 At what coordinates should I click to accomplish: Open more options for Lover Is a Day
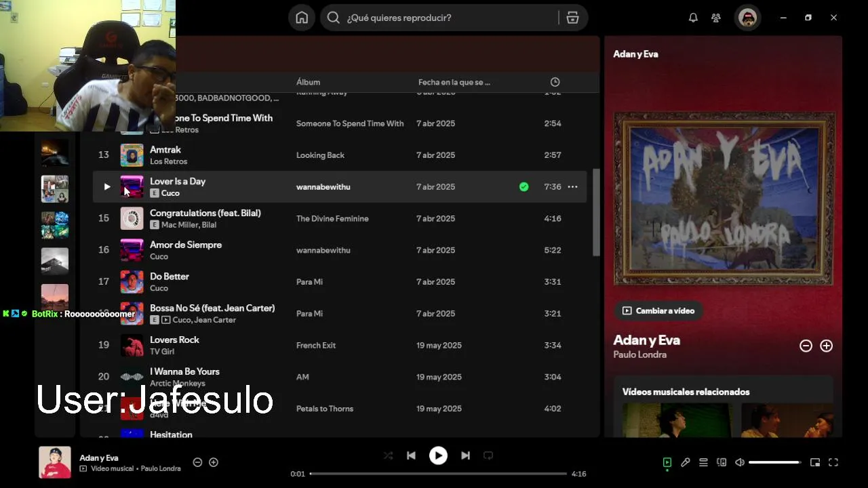click(x=572, y=187)
